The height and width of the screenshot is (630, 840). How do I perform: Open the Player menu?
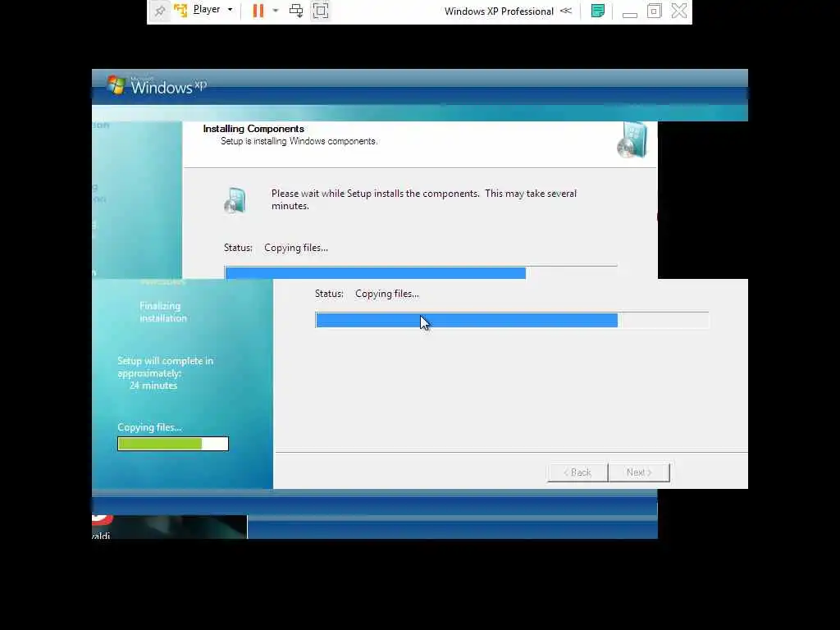[212, 10]
